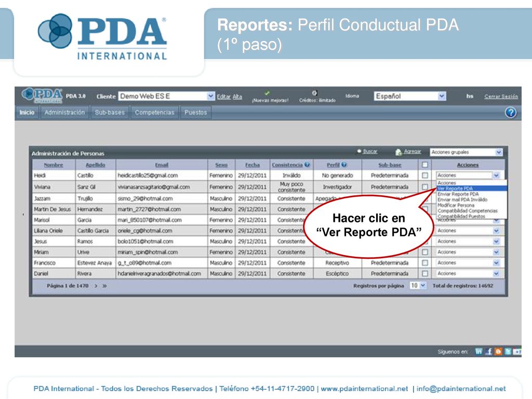Select Enviar Reporte PDA option
532x399 pixels.
[472, 194]
